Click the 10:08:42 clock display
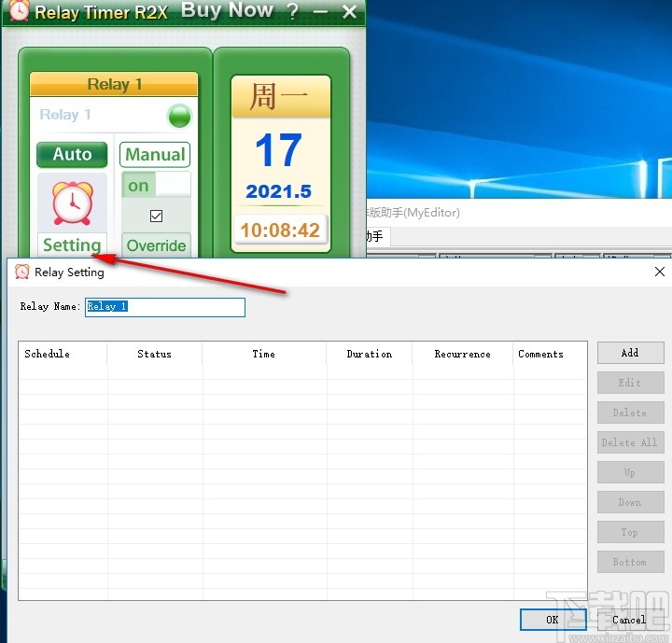The image size is (672, 643). 280,231
